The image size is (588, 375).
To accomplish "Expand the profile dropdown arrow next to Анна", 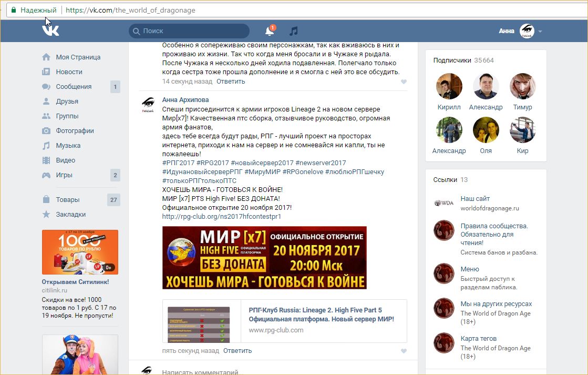I will pos(540,31).
